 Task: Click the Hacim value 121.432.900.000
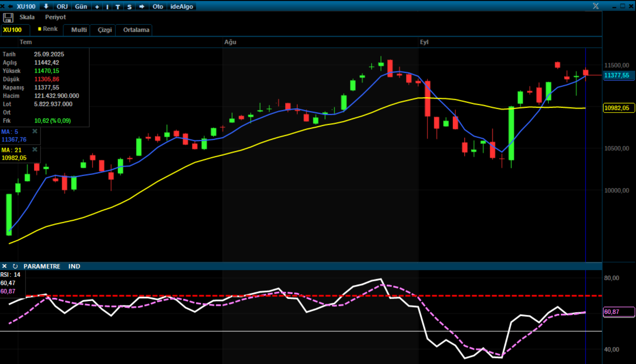(x=57, y=96)
